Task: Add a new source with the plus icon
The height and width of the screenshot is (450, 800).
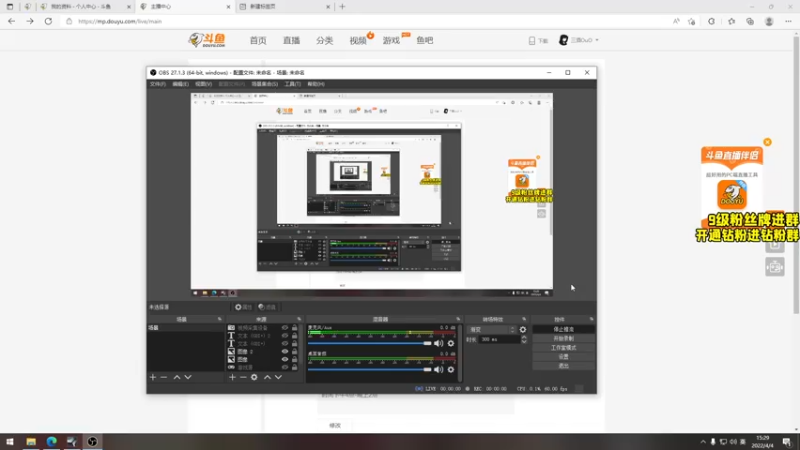Action: [x=232, y=377]
